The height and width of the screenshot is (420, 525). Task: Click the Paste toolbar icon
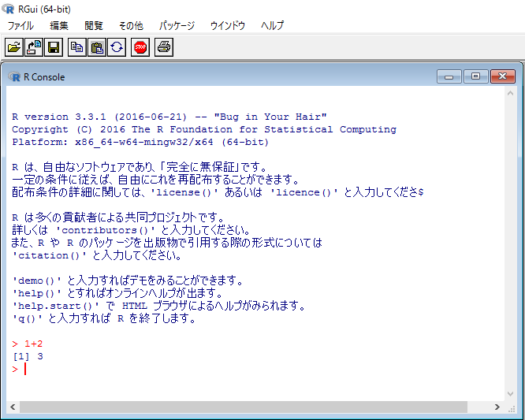tap(97, 47)
